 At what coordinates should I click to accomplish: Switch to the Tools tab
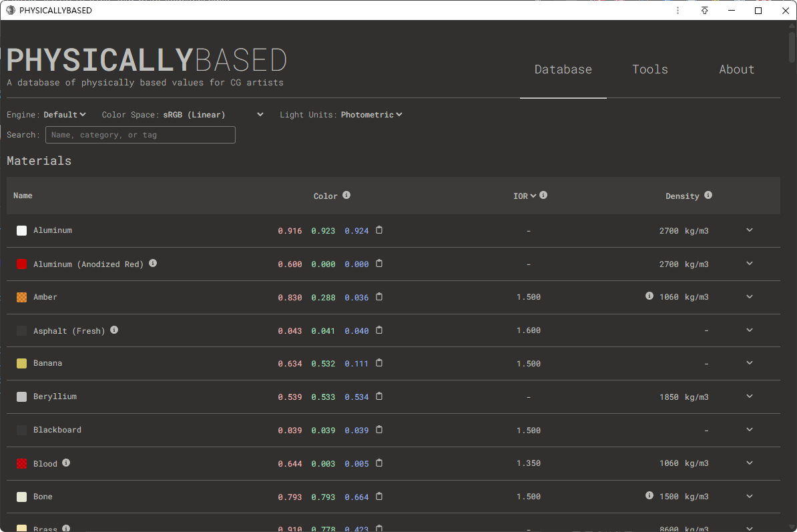pyautogui.click(x=650, y=69)
